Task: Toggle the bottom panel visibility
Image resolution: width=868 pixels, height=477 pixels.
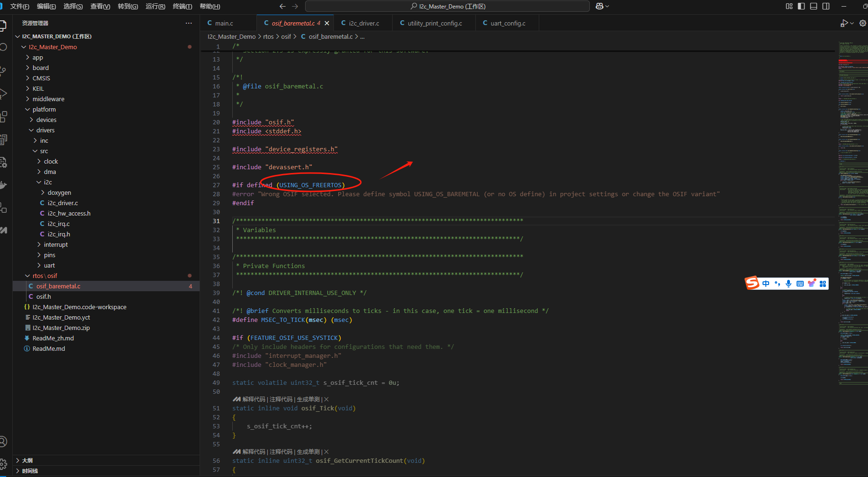Action: [814, 6]
